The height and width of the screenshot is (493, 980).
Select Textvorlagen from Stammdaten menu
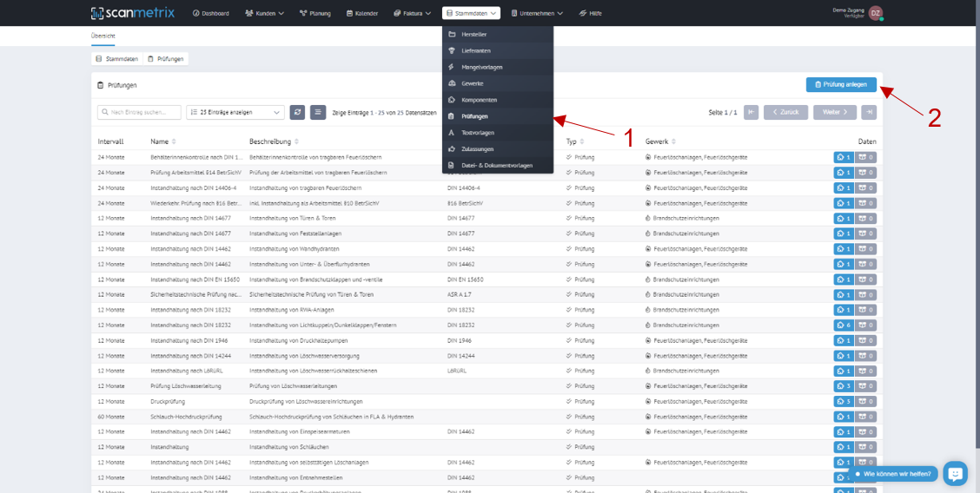point(498,133)
